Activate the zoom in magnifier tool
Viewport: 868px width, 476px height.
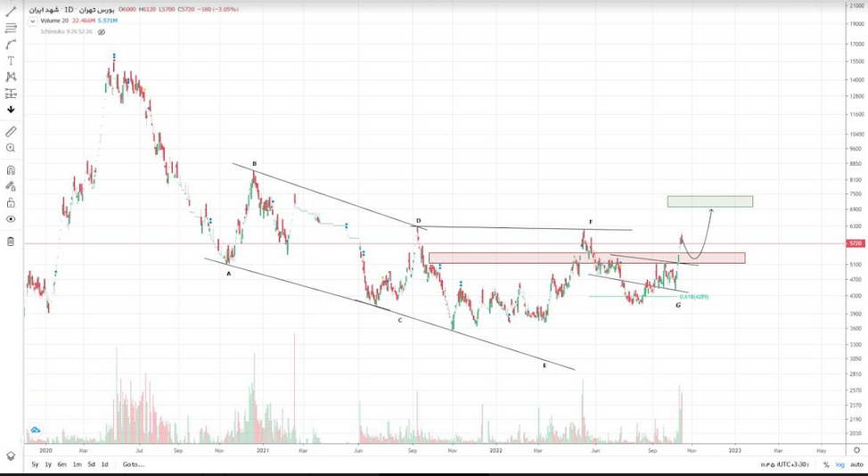(x=11, y=148)
